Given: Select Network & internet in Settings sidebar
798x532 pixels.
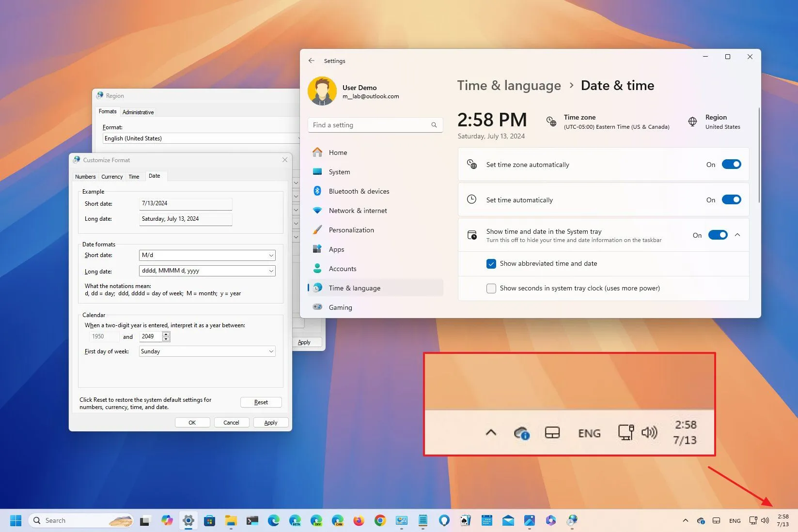Looking at the screenshot, I should 358,210.
